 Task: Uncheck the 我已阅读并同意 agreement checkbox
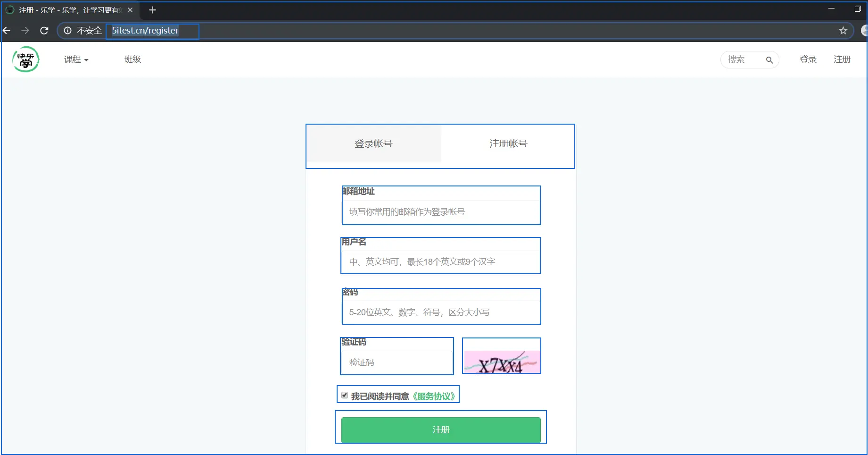[344, 395]
